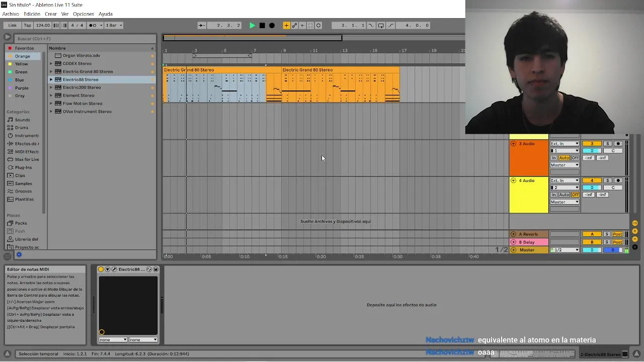Click the Link button

point(13,25)
